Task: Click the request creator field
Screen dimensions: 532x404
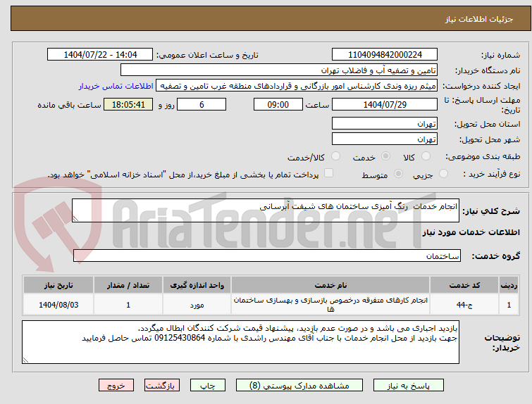Action: [x=297, y=86]
